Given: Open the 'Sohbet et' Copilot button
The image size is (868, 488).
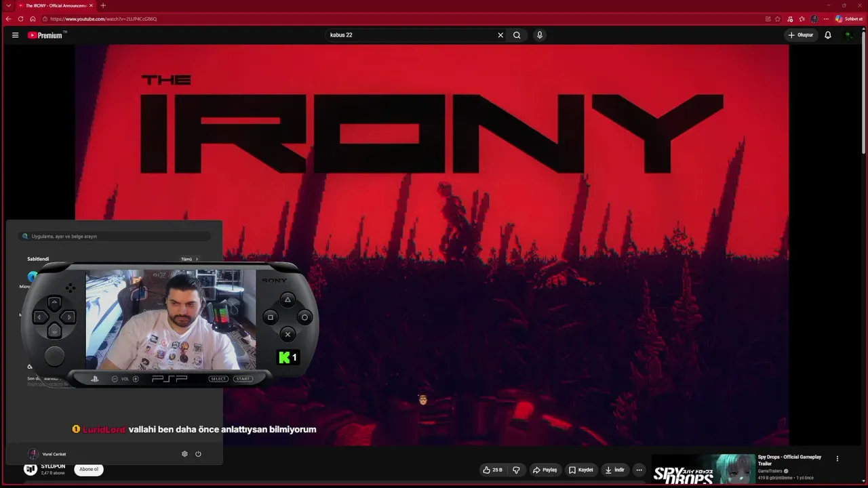Looking at the screenshot, I should (x=849, y=19).
